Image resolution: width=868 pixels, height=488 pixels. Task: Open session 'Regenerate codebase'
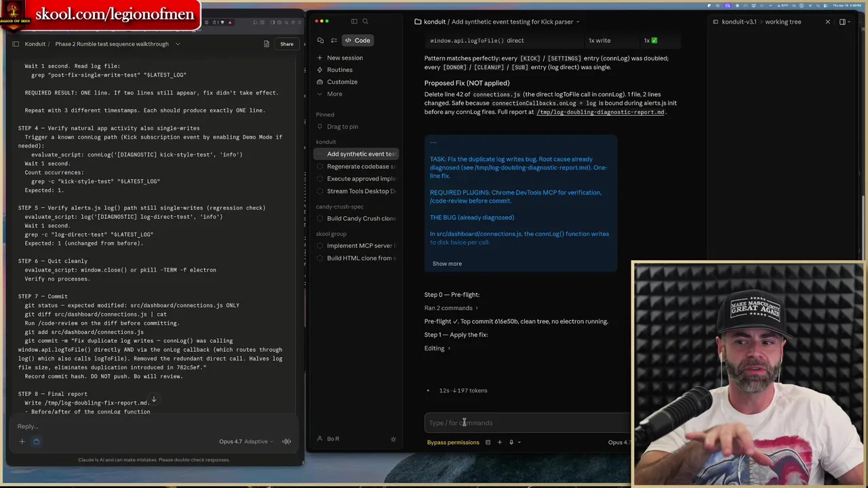[357, 166]
